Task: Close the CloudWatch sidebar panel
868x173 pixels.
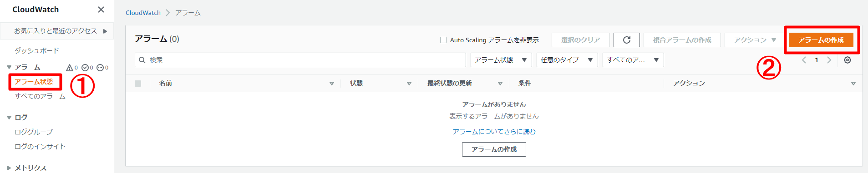Action: click(101, 10)
